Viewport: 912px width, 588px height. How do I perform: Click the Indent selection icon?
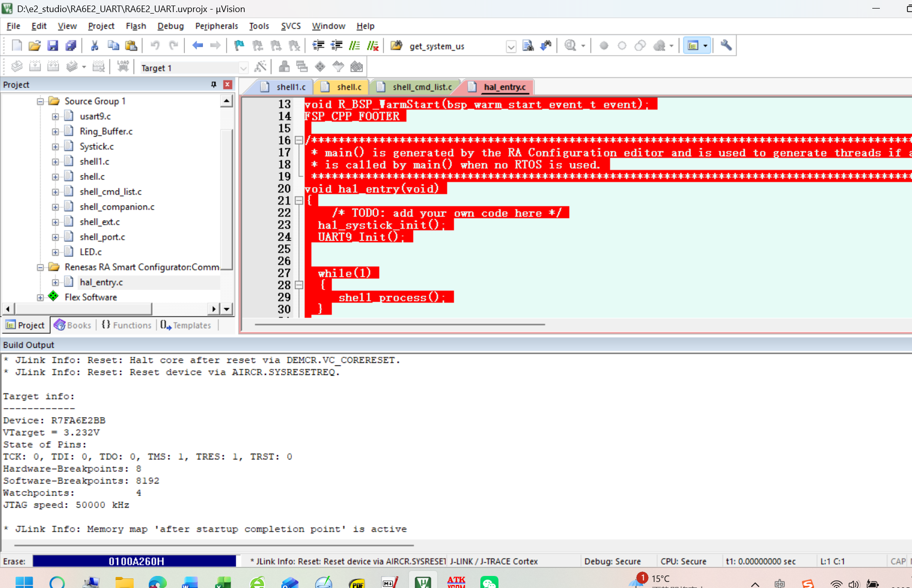tap(318, 46)
